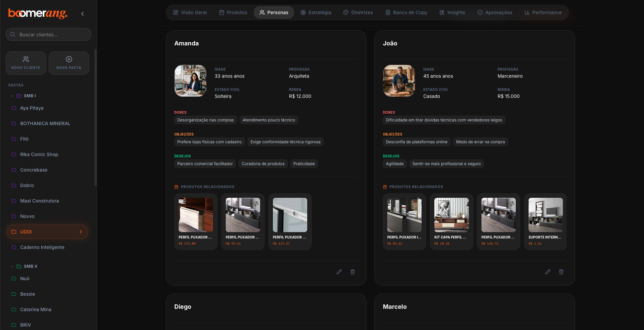The height and width of the screenshot is (330, 644).
Task: Collapse the SMB II folder group
Action: [x=12, y=266]
